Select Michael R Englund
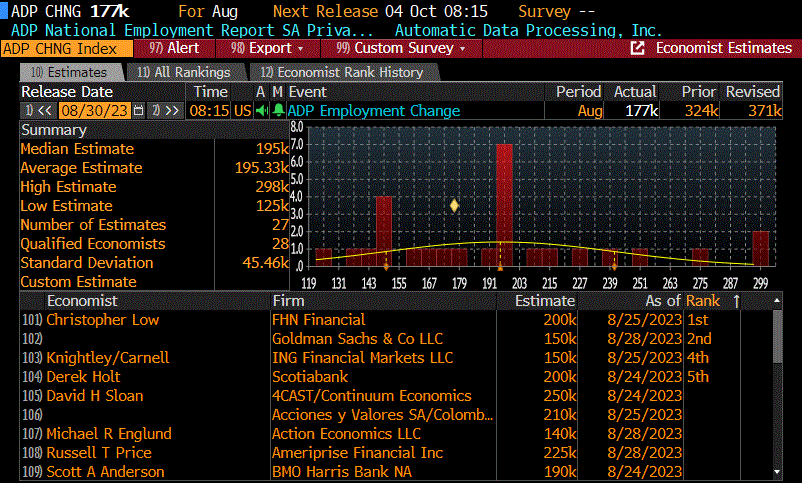802x483 pixels. (109, 434)
